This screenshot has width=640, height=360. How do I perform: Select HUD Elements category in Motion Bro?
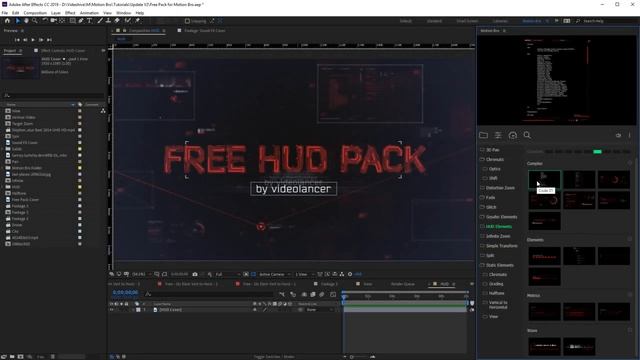click(x=499, y=227)
